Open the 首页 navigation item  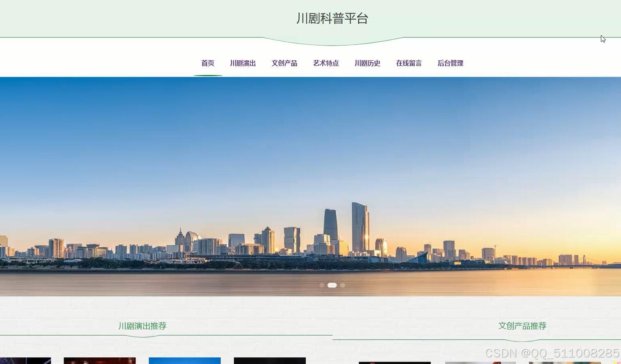click(x=207, y=63)
